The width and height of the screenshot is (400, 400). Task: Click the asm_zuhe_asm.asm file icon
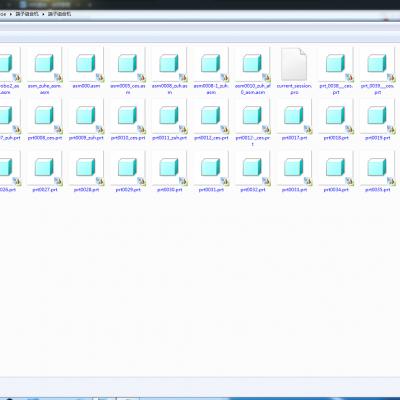[45, 64]
